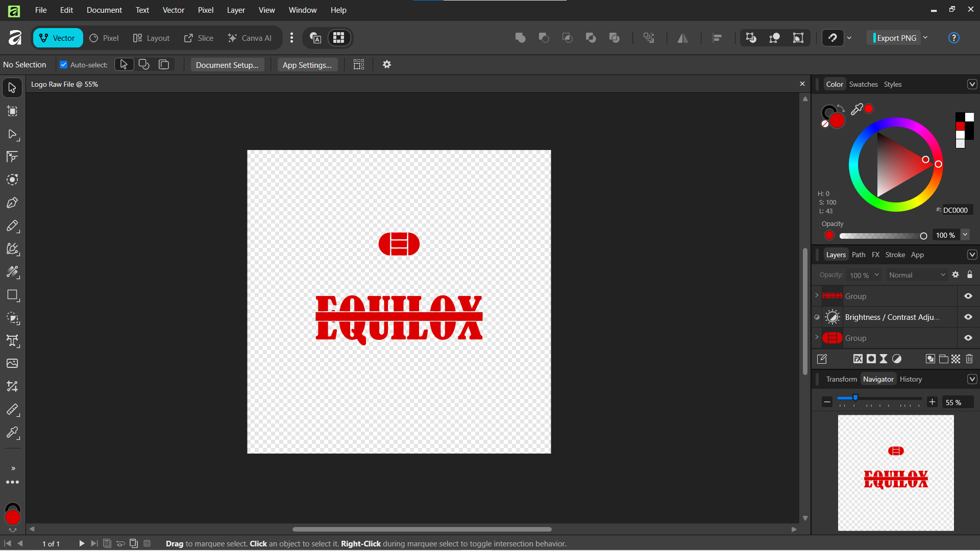The width and height of the screenshot is (980, 551).
Task: Open the settings gear in context toolbar
Action: (x=387, y=65)
